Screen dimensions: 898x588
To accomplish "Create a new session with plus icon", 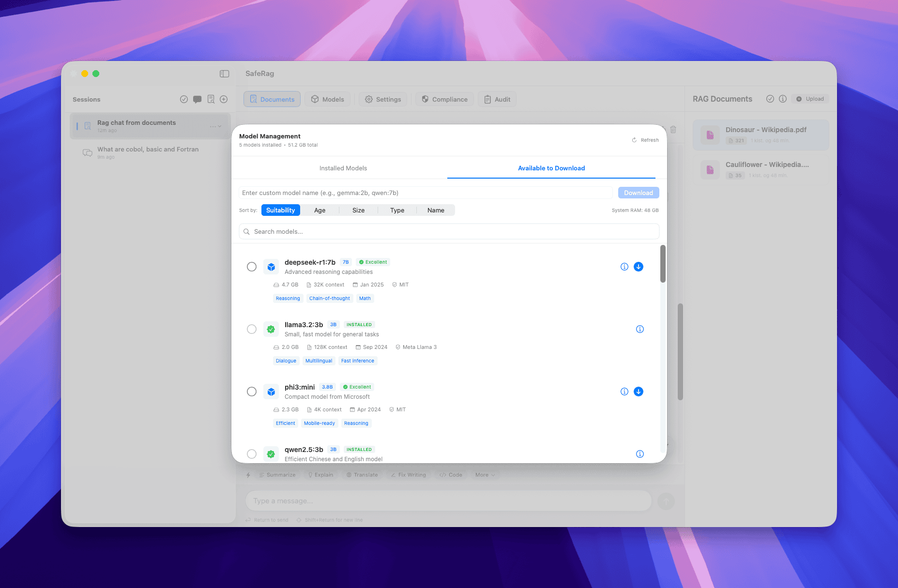I will (224, 99).
